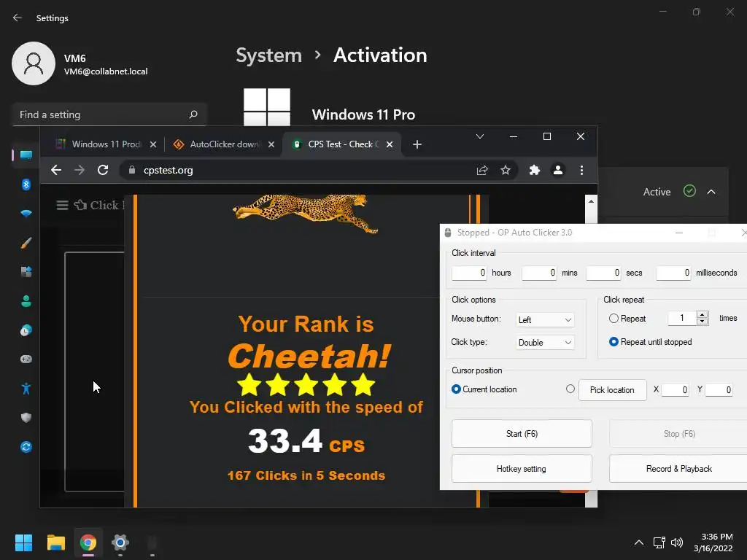Open Chrome three-dot menu

[581, 170]
